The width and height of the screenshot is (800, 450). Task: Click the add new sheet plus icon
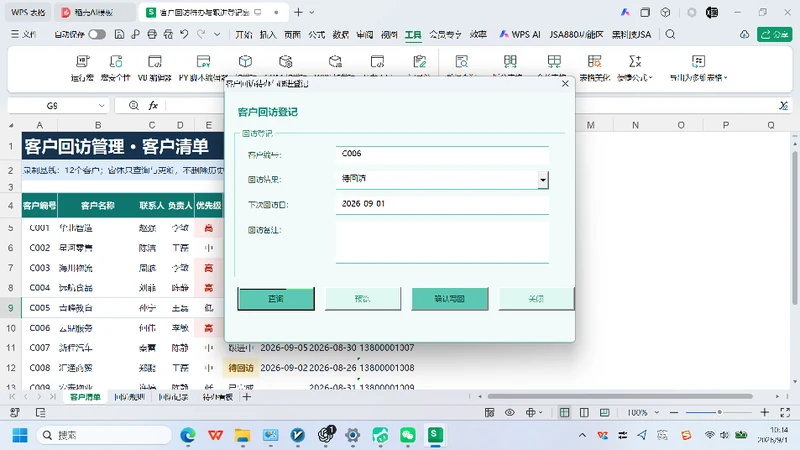point(247,396)
